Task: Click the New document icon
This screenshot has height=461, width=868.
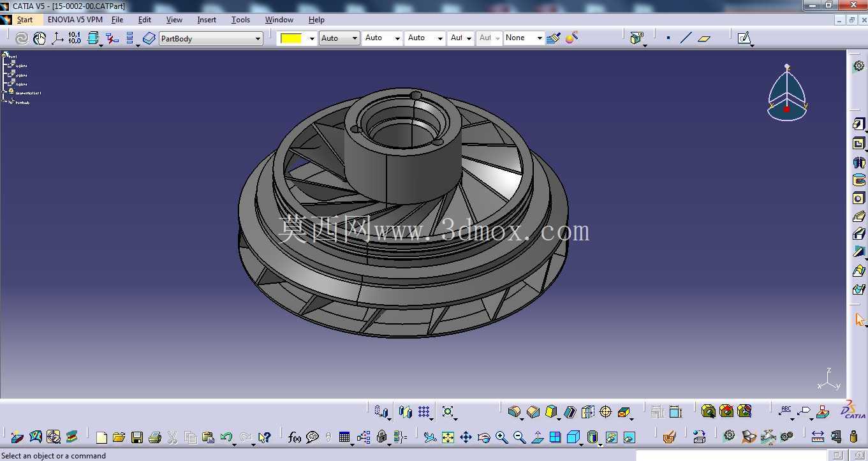Action: tap(101, 437)
